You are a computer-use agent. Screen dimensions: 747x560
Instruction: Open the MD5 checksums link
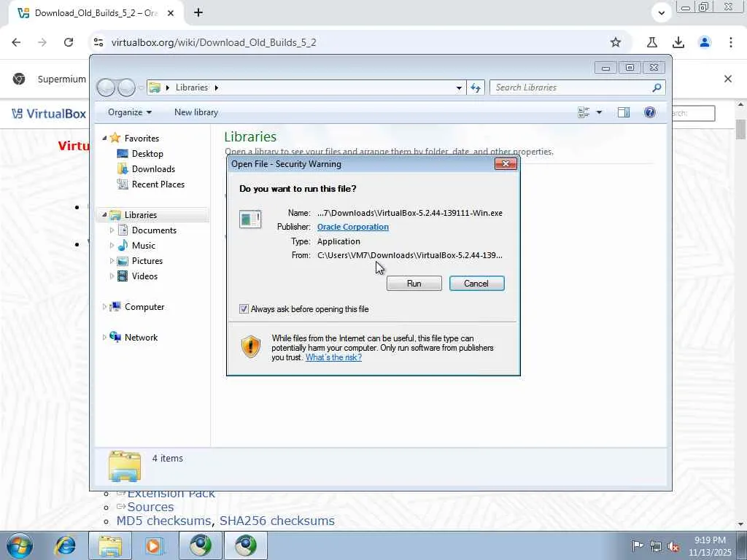tap(163, 521)
